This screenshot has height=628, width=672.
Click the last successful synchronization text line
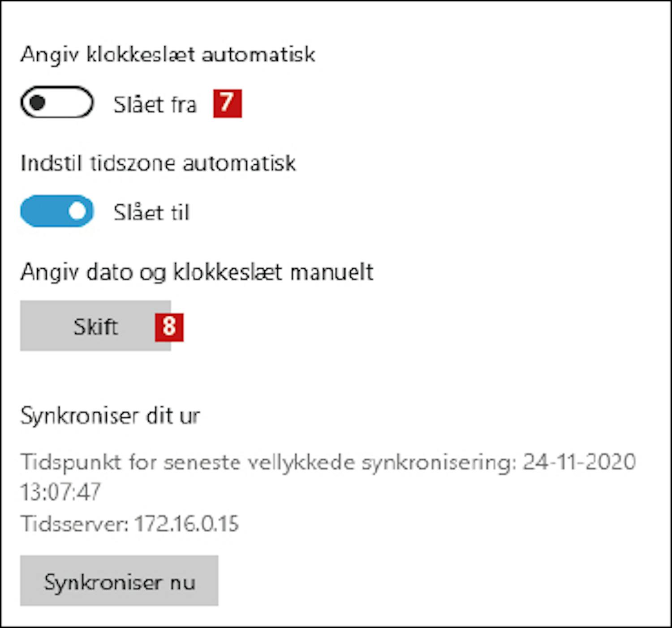coord(269,462)
